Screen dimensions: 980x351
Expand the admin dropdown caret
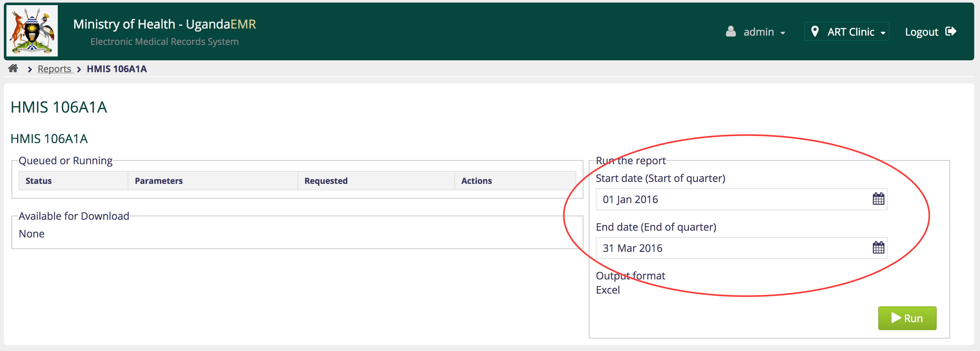(x=783, y=33)
